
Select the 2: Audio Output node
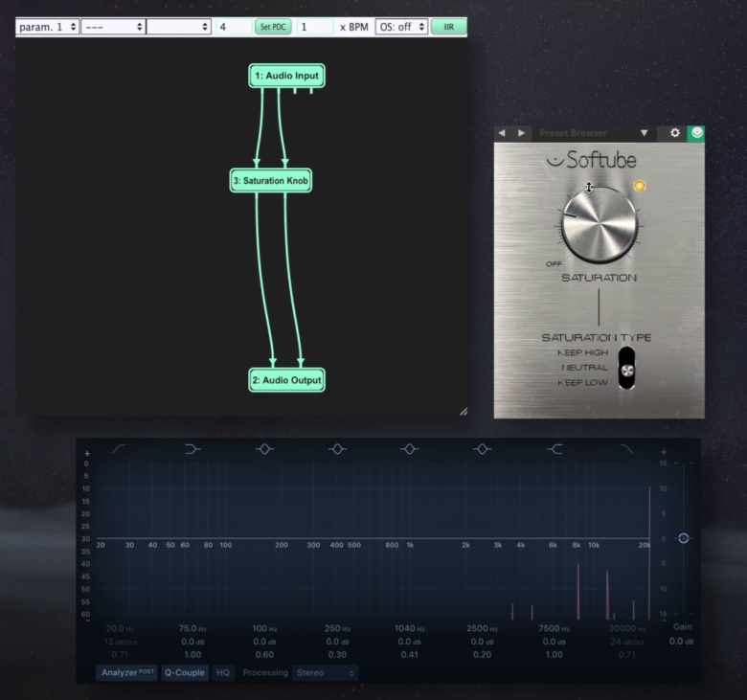pyautogui.click(x=286, y=380)
